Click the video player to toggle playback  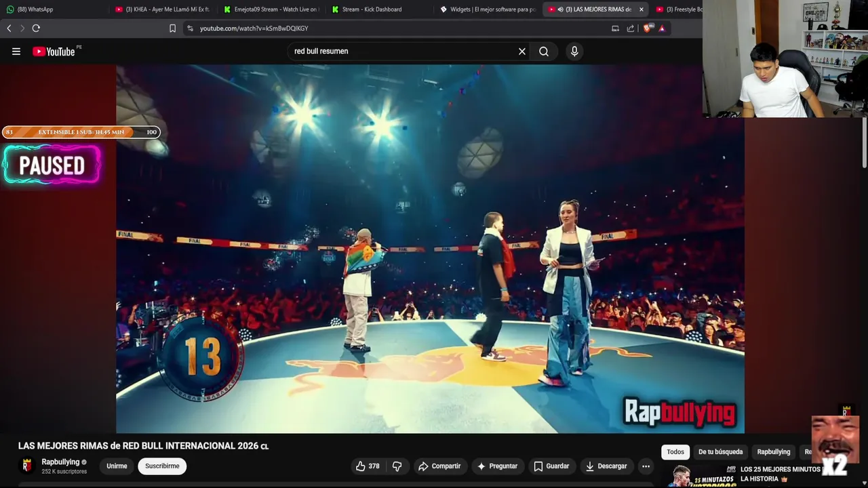coord(430,249)
